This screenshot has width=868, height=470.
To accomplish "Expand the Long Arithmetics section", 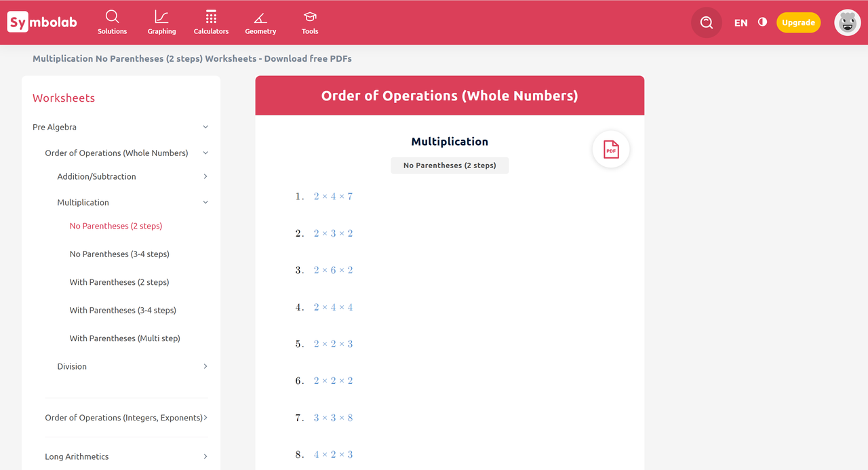I will point(205,456).
